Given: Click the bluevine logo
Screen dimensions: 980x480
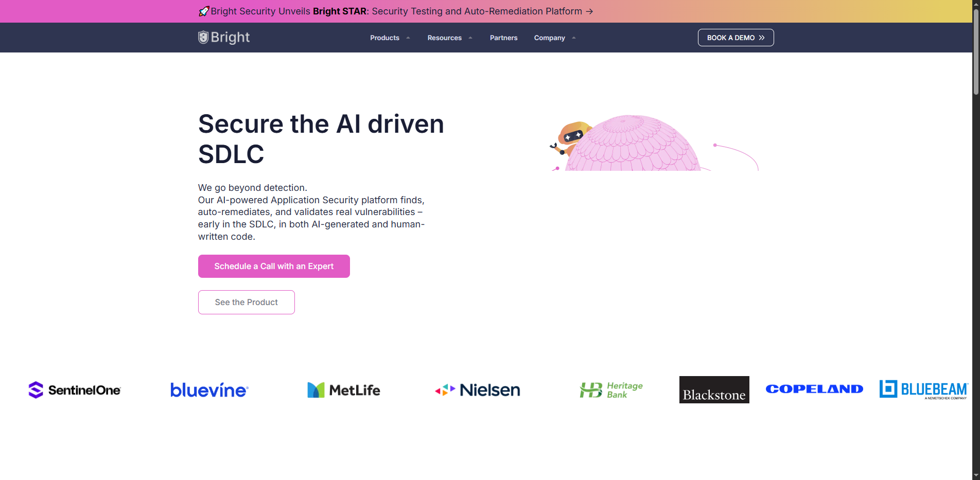Looking at the screenshot, I should coord(209,390).
